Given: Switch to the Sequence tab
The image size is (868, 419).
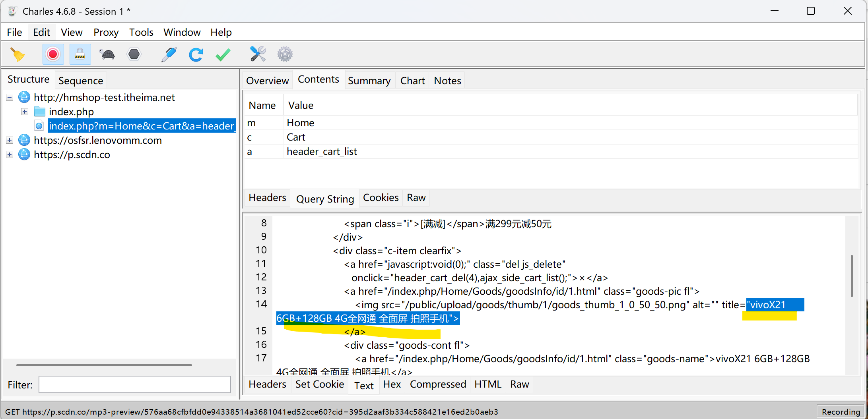Looking at the screenshot, I should point(81,81).
